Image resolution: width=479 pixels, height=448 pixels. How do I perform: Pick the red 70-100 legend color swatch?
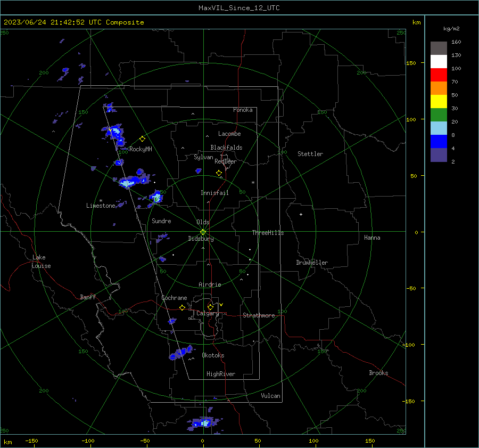tap(439, 75)
